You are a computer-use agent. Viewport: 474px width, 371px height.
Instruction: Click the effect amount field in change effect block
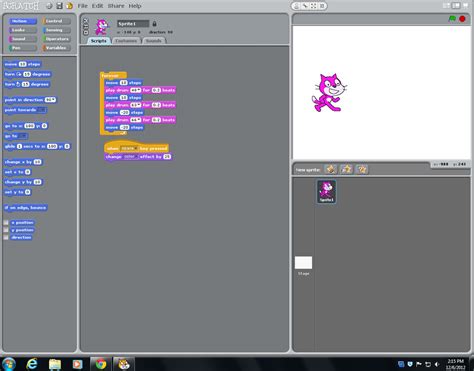pyautogui.click(x=167, y=157)
